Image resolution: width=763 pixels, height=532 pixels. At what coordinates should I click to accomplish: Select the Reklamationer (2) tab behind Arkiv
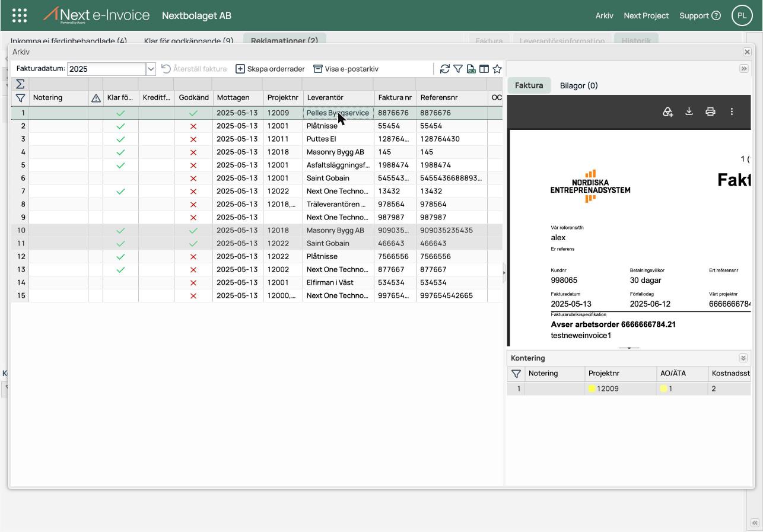(x=284, y=40)
